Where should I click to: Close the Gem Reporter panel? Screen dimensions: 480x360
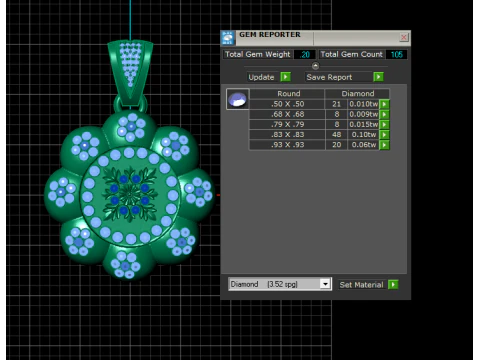tap(404, 37)
